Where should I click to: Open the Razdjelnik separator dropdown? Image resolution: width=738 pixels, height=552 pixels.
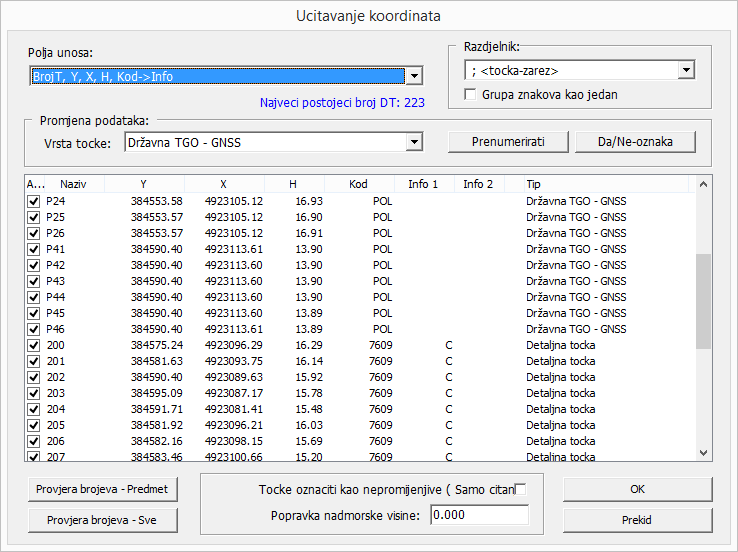point(686,71)
